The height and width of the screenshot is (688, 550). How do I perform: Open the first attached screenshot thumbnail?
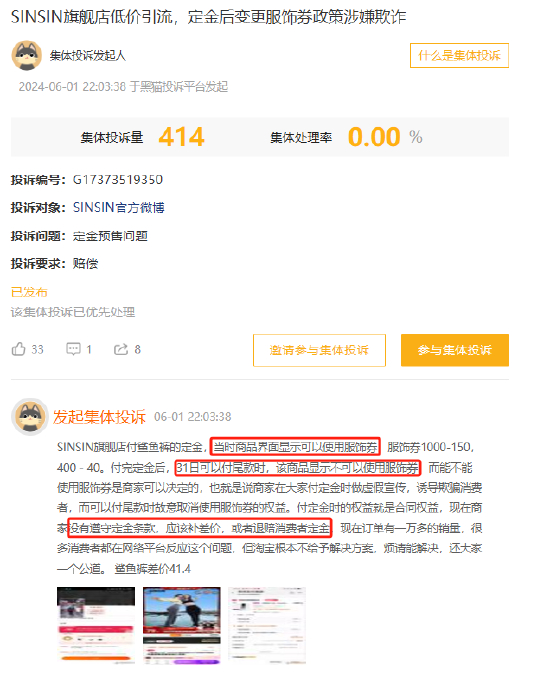96,625
